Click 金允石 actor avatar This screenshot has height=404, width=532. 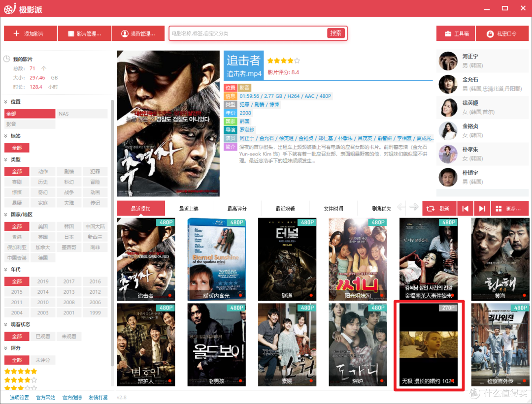448,84
